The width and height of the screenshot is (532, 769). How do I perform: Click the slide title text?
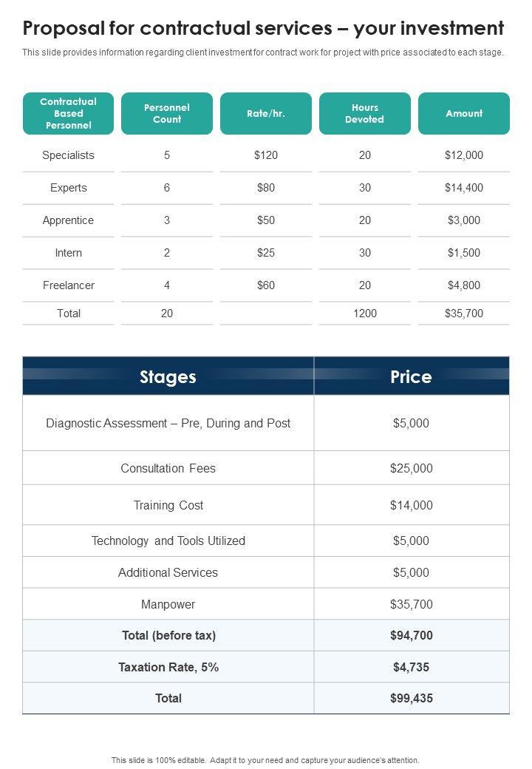click(263, 29)
